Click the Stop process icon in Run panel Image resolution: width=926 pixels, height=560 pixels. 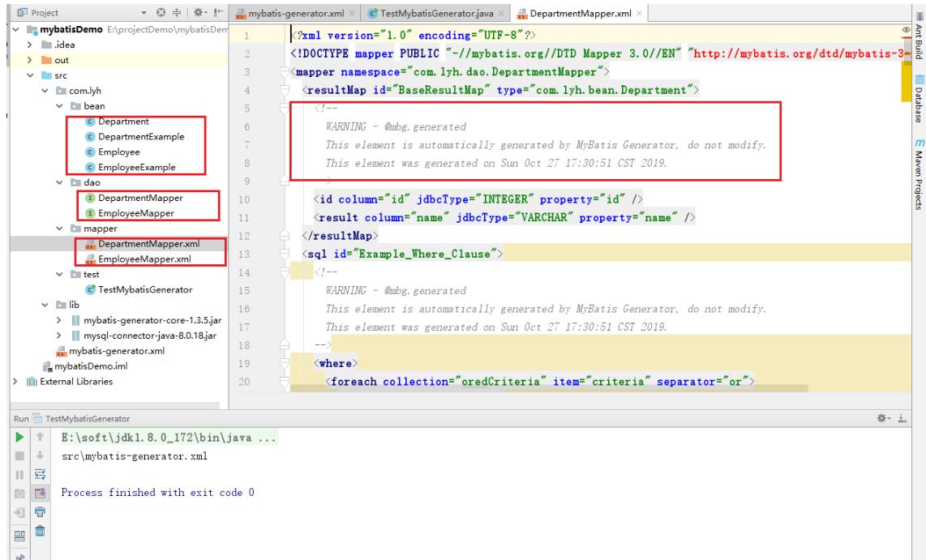(x=19, y=455)
